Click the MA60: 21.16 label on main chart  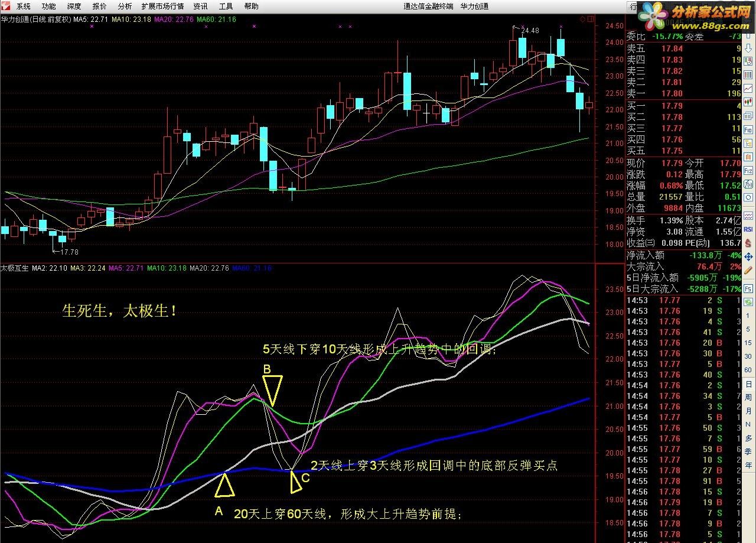coord(216,19)
